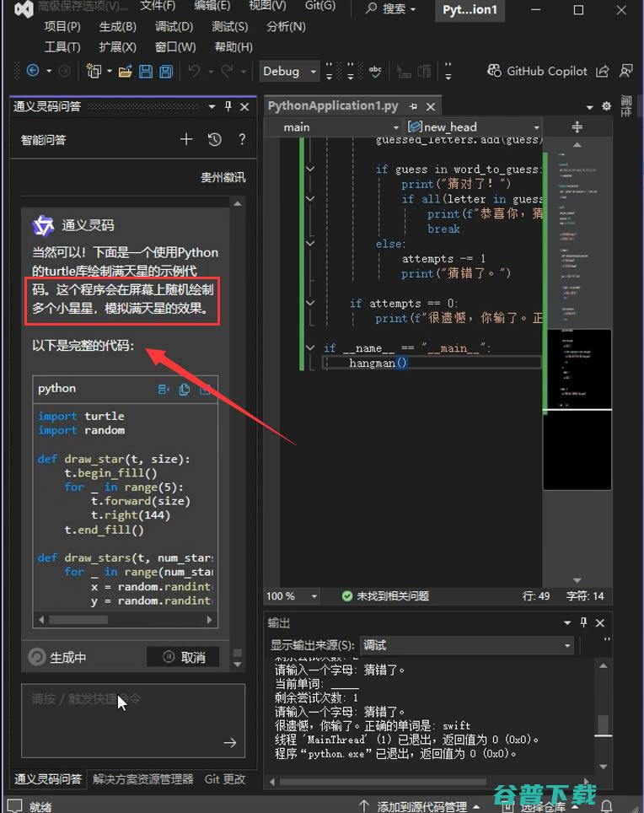
Task: Click the feedback person icon
Action: coord(626,71)
